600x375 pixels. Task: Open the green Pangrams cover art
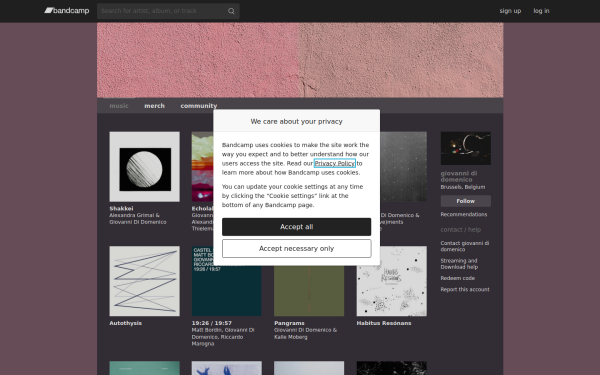[309, 291]
